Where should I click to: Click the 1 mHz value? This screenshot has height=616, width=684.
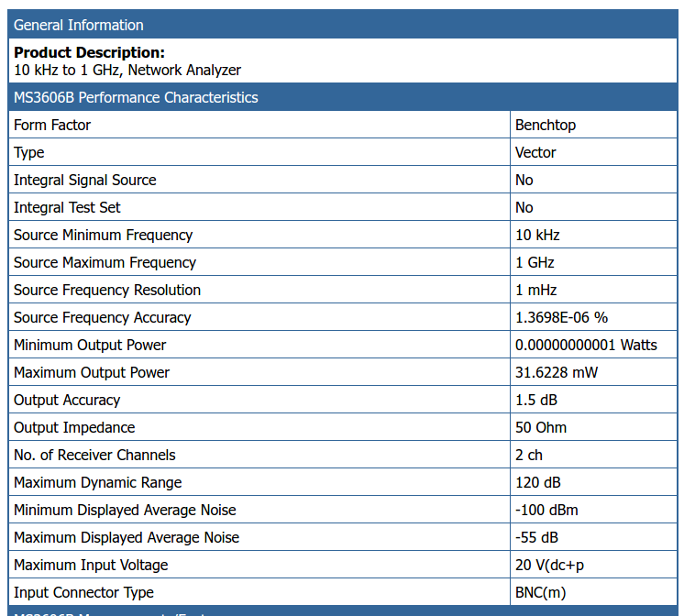click(536, 290)
